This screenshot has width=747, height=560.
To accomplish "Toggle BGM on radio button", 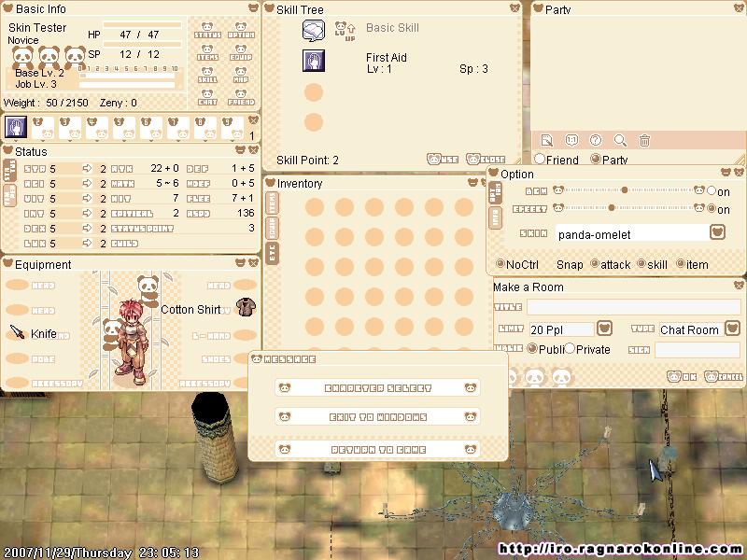I will 712,190.
